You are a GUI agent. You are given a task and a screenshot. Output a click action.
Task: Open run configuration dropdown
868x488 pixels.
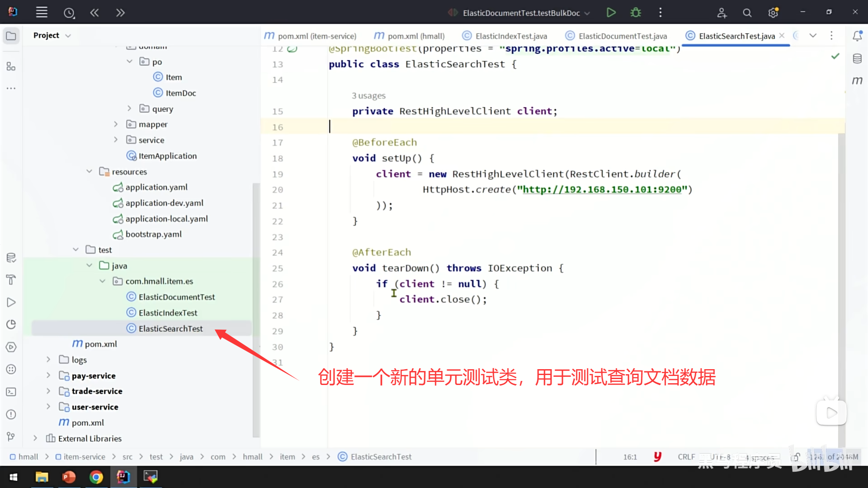click(x=587, y=13)
